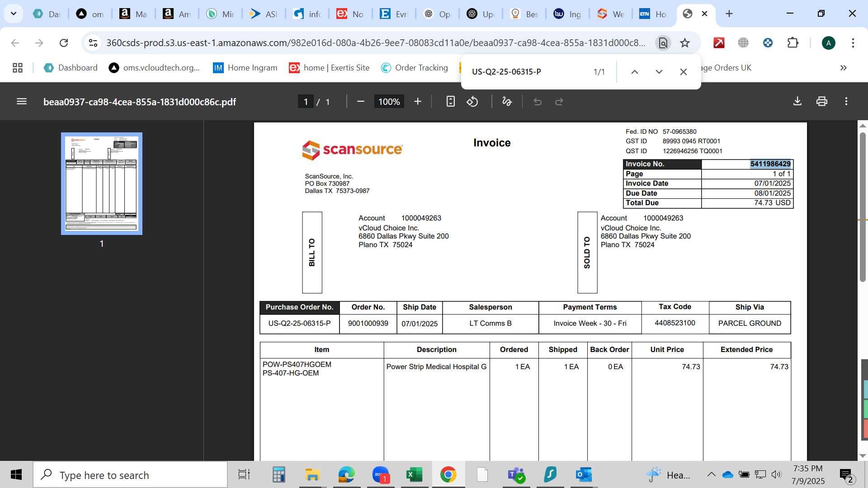Image resolution: width=868 pixels, height=488 pixels.
Task: Switch to the ASI tab
Action: 264,14
